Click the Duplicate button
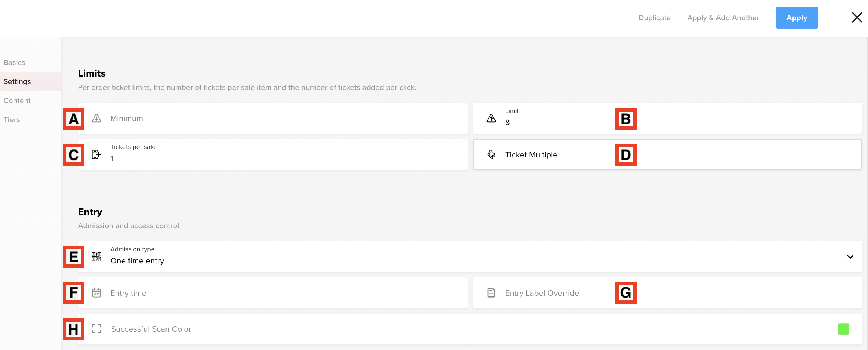The width and height of the screenshot is (868, 350). [654, 18]
